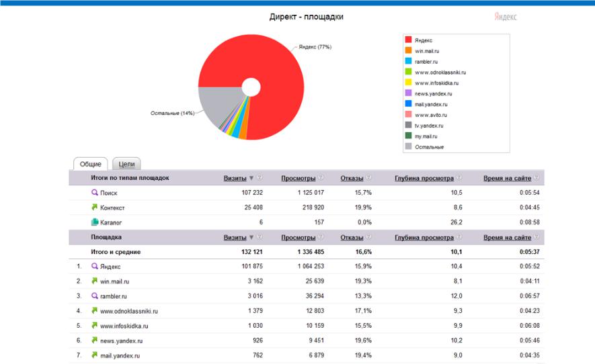This screenshot has height=364, width=595.
Task: Click the context icon beside mail.yandex.ru
Action: (95, 355)
